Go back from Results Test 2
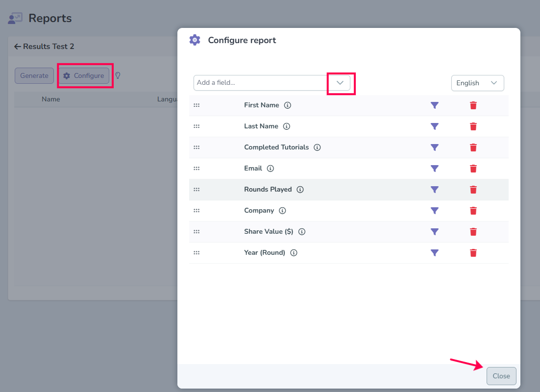The height and width of the screenshot is (392, 540). (18, 47)
